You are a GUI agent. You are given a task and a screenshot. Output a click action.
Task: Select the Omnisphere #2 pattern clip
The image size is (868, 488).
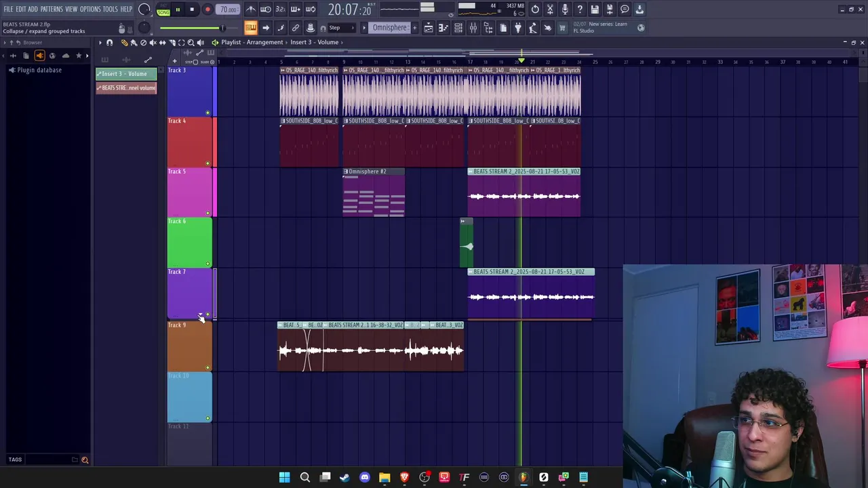[x=374, y=192]
